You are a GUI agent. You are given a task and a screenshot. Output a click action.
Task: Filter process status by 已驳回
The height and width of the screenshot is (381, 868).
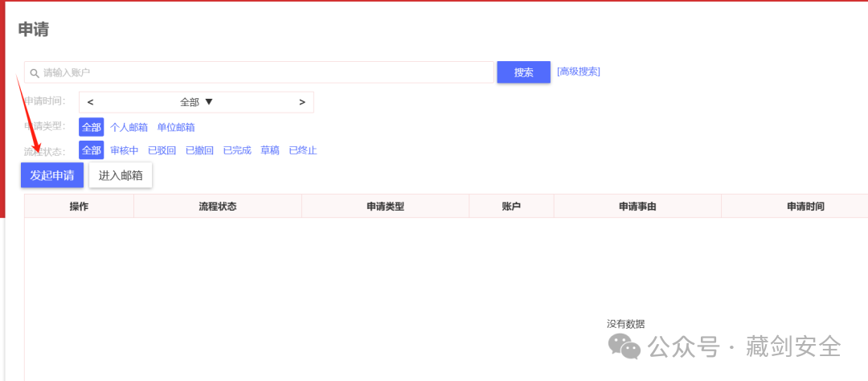pyautogui.click(x=162, y=150)
